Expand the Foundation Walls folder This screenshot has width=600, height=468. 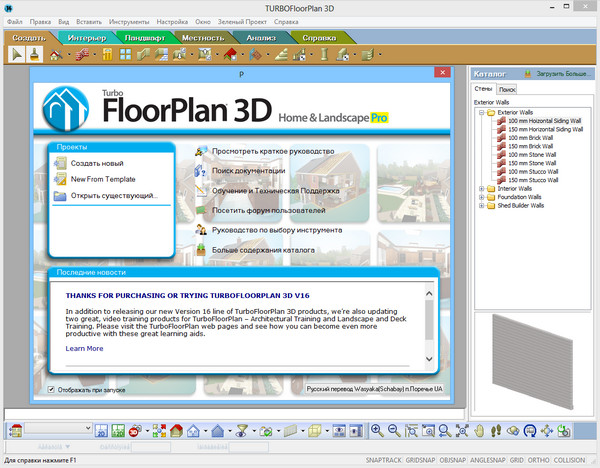[482, 197]
